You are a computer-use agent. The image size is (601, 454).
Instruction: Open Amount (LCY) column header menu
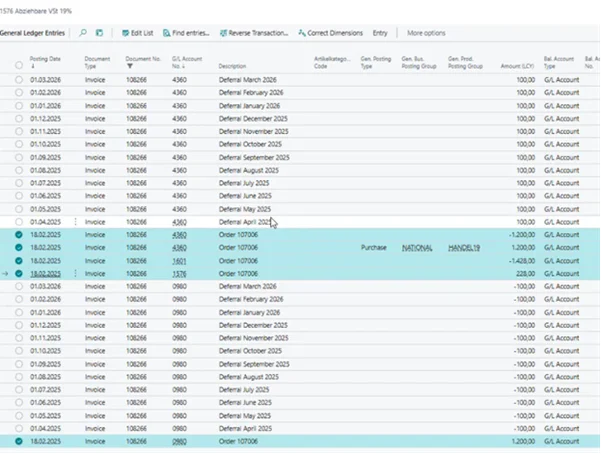pyautogui.click(x=517, y=66)
